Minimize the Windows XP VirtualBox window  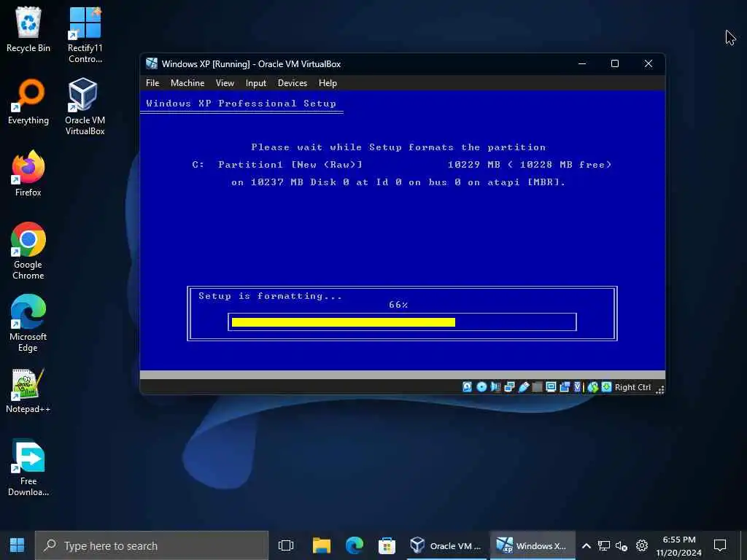(x=582, y=63)
